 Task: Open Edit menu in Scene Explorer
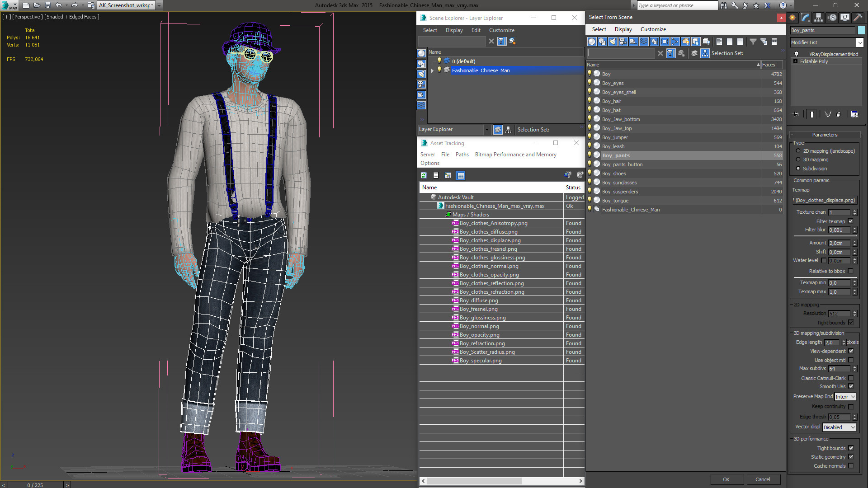point(476,30)
